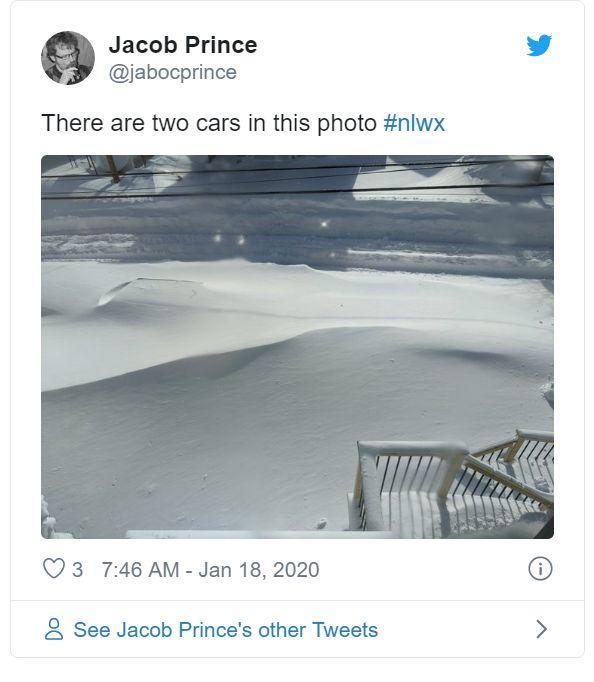Click the word "Tweets" in footer link
The width and height of the screenshot is (594, 682).
[345, 629]
